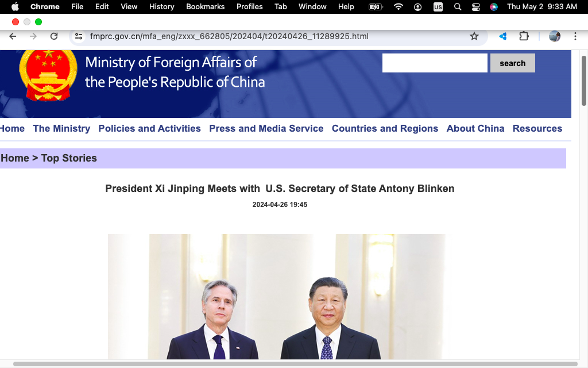Bookmark this page with the star icon
Screen dimensions: 588x368
pos(474,36)
